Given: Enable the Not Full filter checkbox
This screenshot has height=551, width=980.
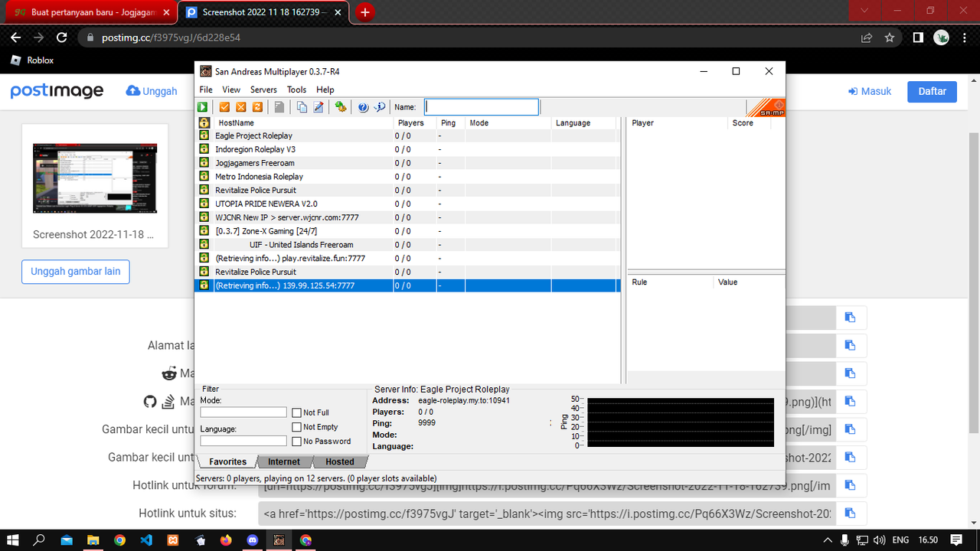Looking at the screenshot, I should (297, 412).
